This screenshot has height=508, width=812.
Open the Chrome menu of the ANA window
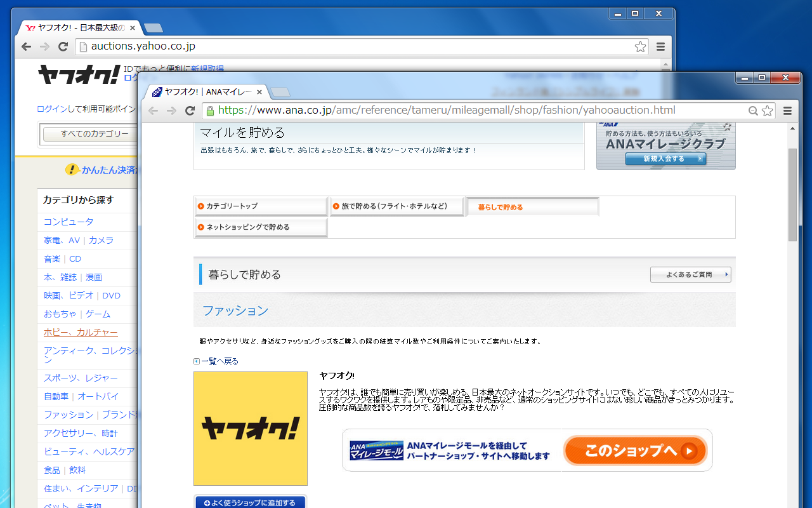[788, 110]
